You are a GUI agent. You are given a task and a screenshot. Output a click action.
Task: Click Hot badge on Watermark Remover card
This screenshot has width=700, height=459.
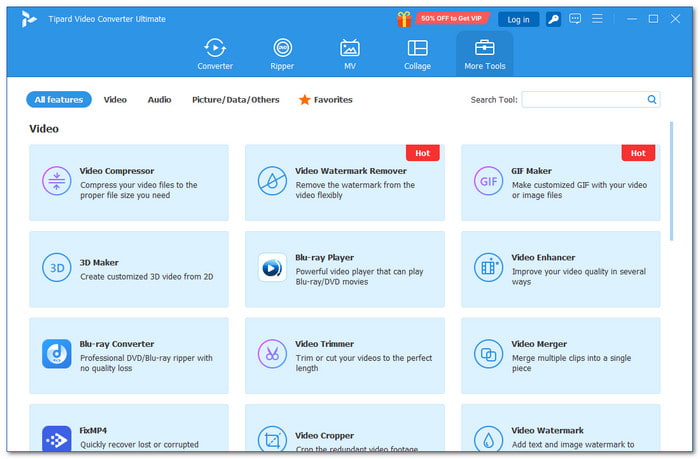click(422, 153)
